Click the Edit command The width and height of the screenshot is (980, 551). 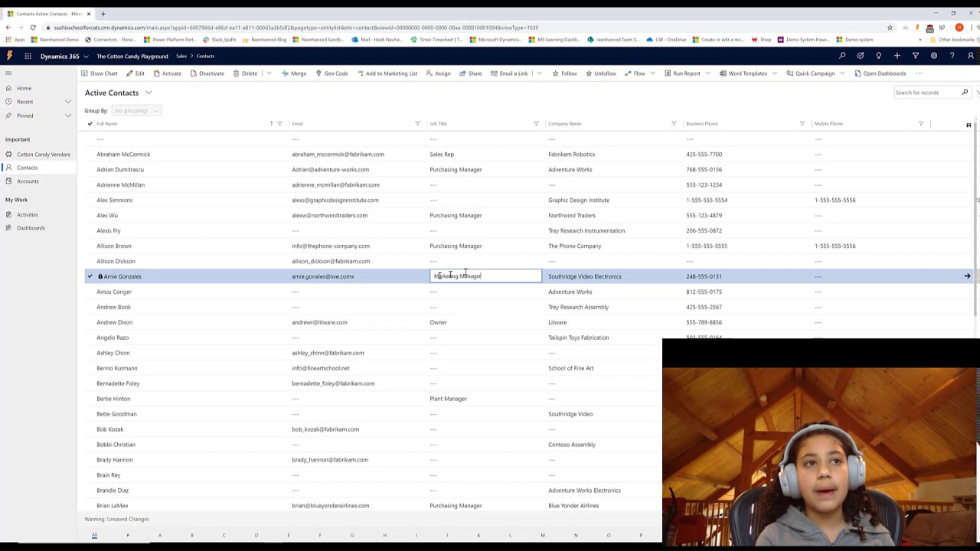[x=136, y=73]
